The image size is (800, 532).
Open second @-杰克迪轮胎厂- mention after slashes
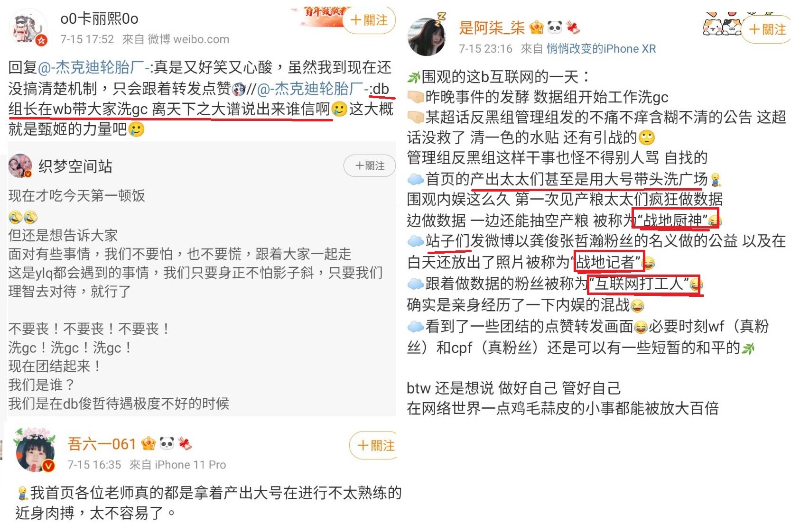point(313,89)
